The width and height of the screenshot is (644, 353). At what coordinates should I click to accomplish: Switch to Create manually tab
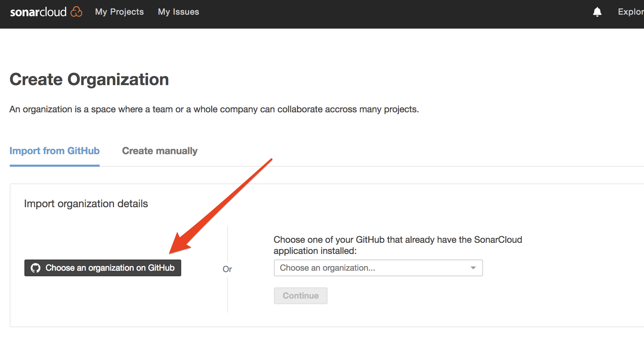tap(160, 151)
